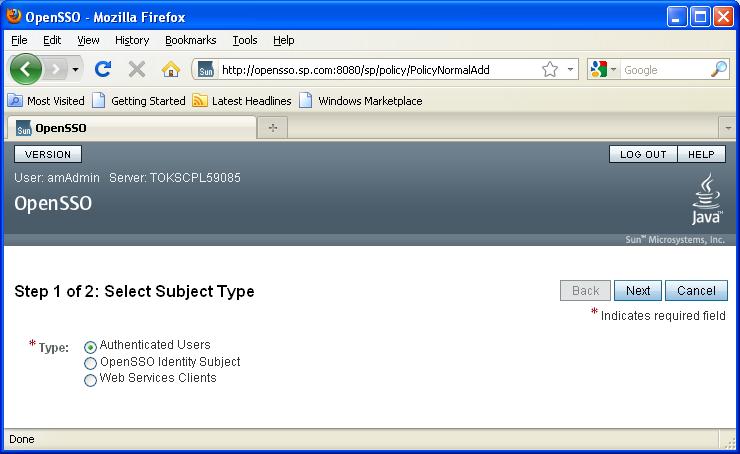
Task: Click the Sun site favicon in address bar
Action: click(206, 70)
